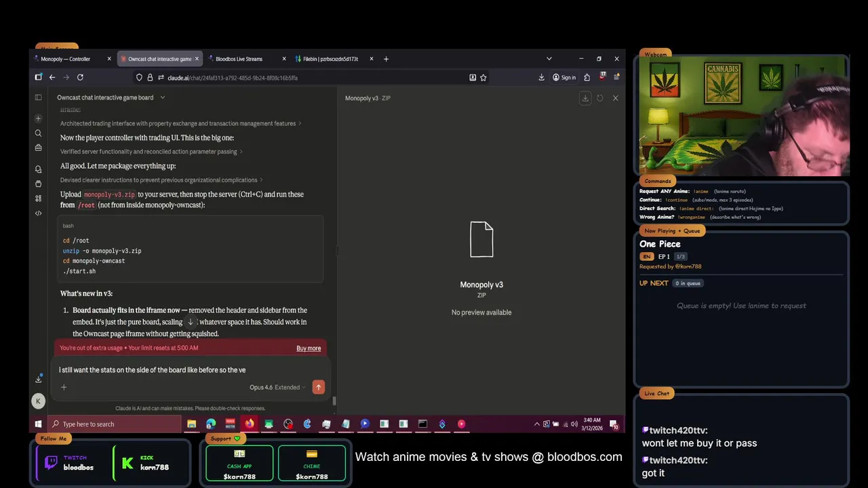
Task: Show hidden system tray icons
Action: [538, 424]
